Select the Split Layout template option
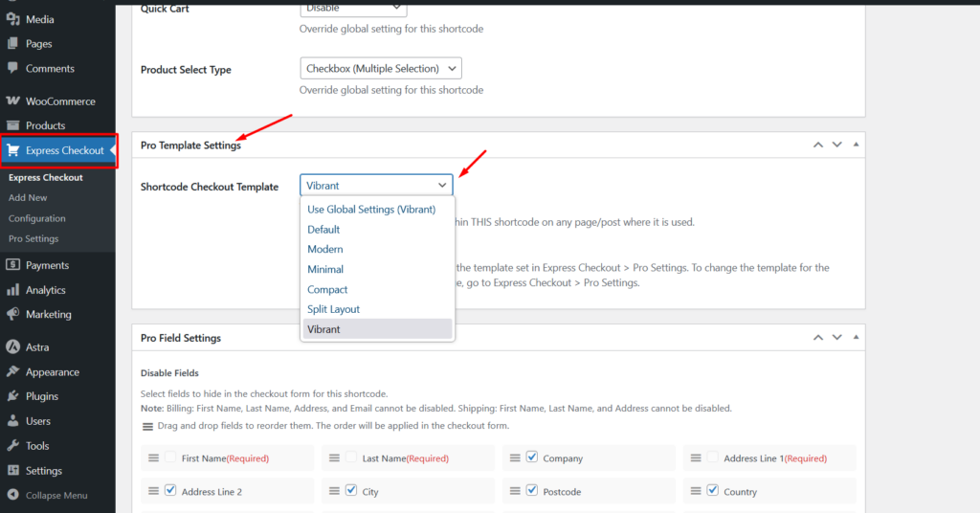The width and height of the screenshot is (980, 513). point(333,309)
